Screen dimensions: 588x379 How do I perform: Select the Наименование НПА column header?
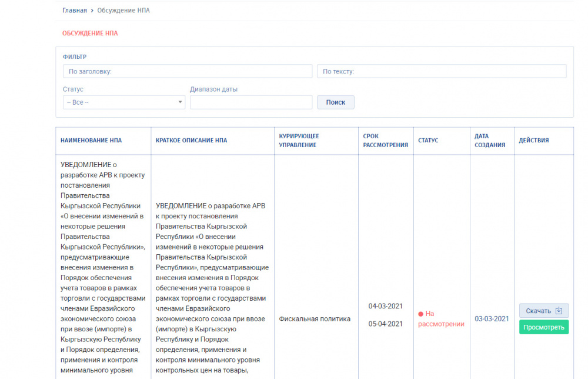[x=91, y=141]
